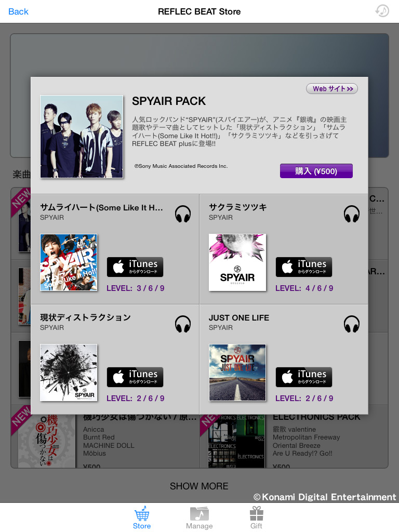Preview サムライハート with the headphone icon
The image size is (399, 532).
(182, 214)
